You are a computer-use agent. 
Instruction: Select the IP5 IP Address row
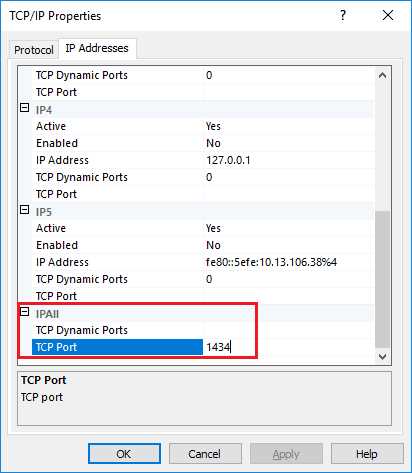pyautogui.click(x=202, y=262)
